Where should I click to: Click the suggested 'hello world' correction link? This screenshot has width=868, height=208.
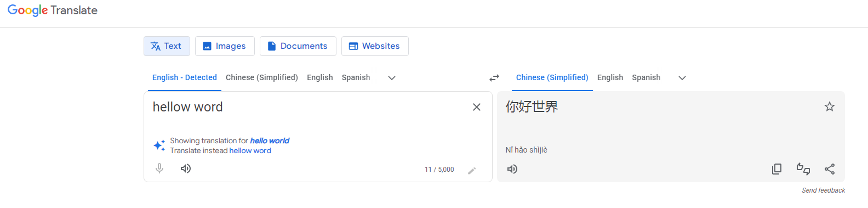pos(270,140)
